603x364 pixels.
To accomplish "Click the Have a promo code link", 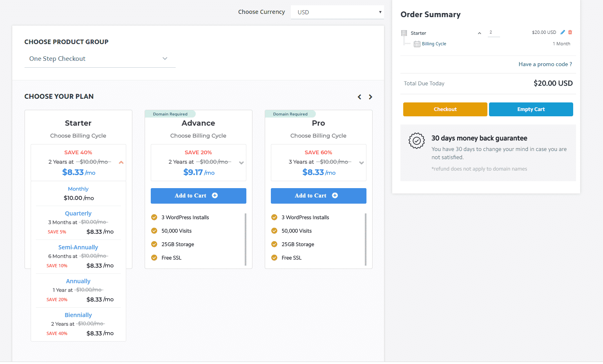I will pyautogui.click(x=545, y=64).
